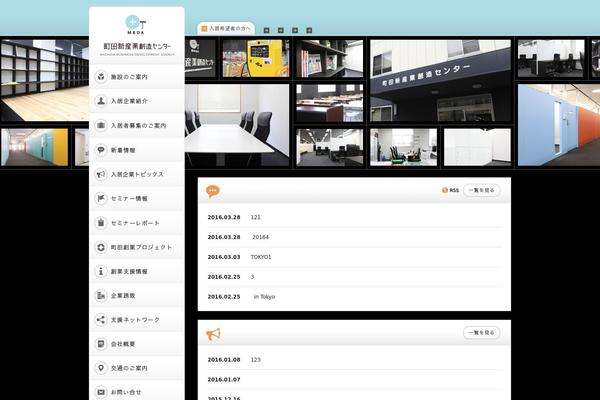Open the empty bookshelves room photo

[x=45, y=80]
